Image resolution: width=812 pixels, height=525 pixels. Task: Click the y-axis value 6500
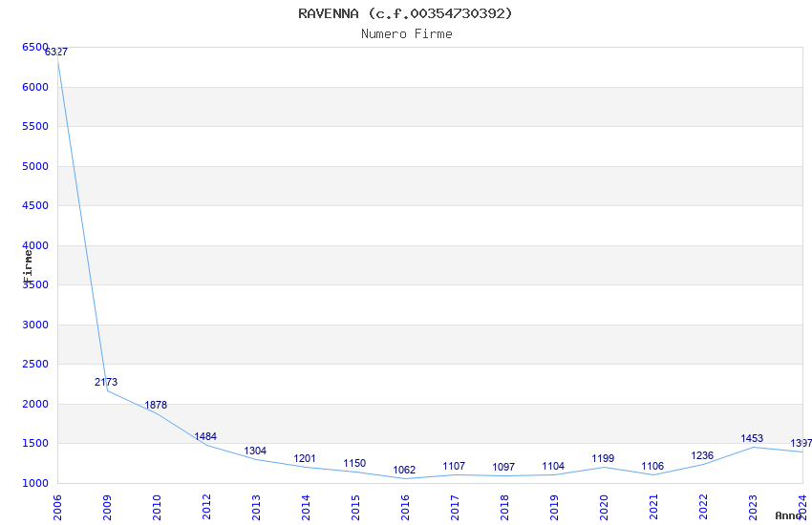35,47
